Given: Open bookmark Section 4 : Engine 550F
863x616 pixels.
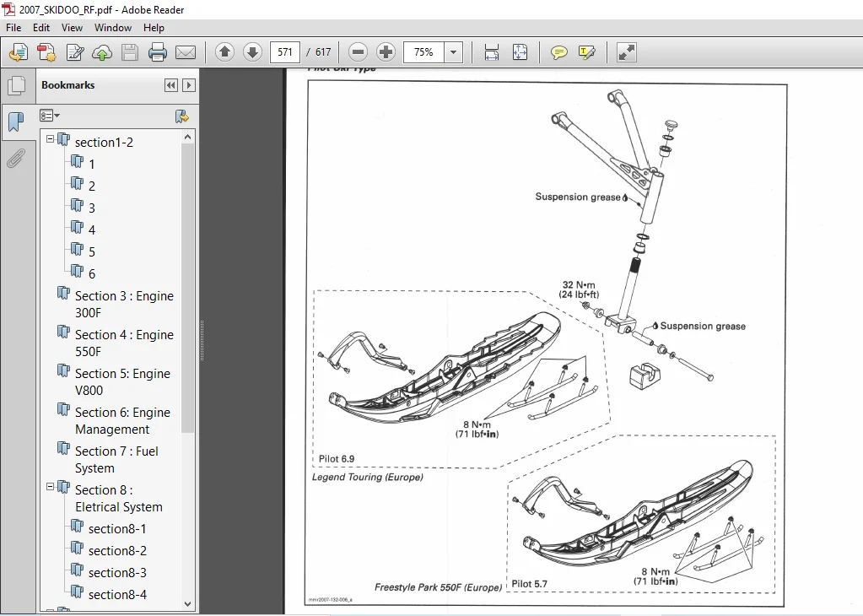Looking at the screenshot, I should tap(124, 343).
